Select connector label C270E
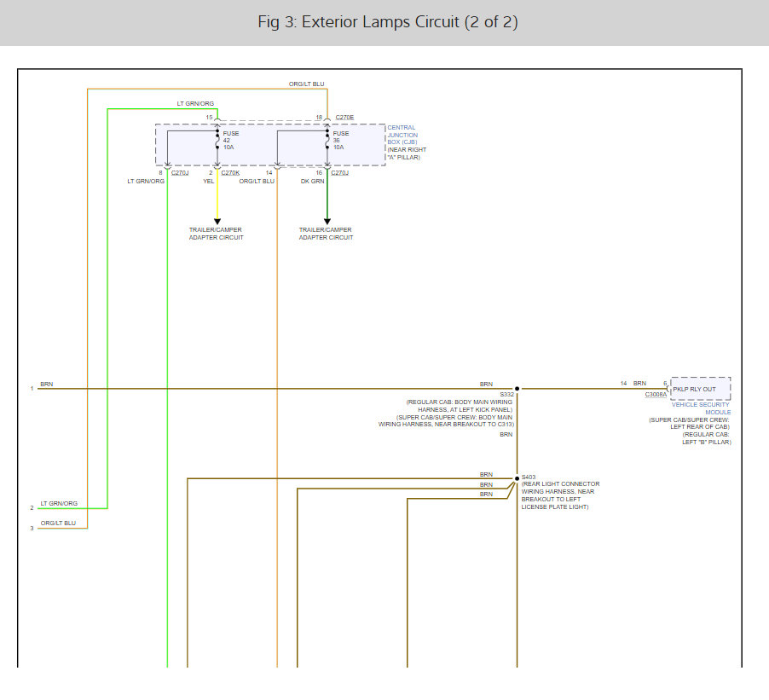769x700 pixels. tap(344, 118)
